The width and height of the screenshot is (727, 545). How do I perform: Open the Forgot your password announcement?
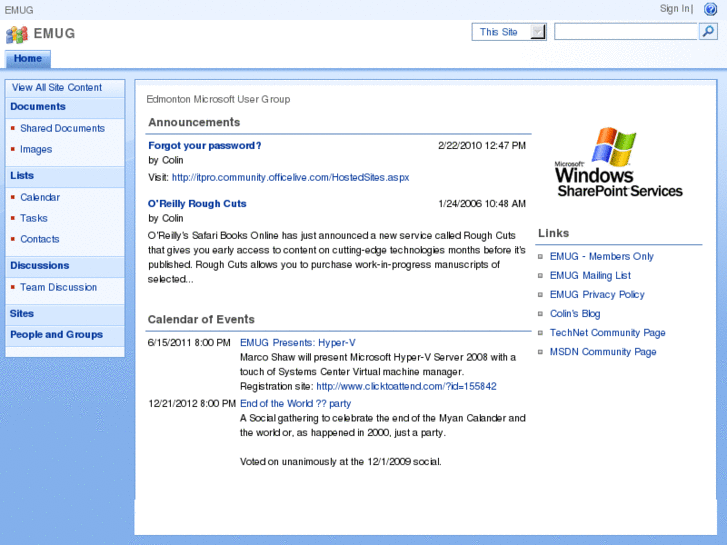point(204,146)
